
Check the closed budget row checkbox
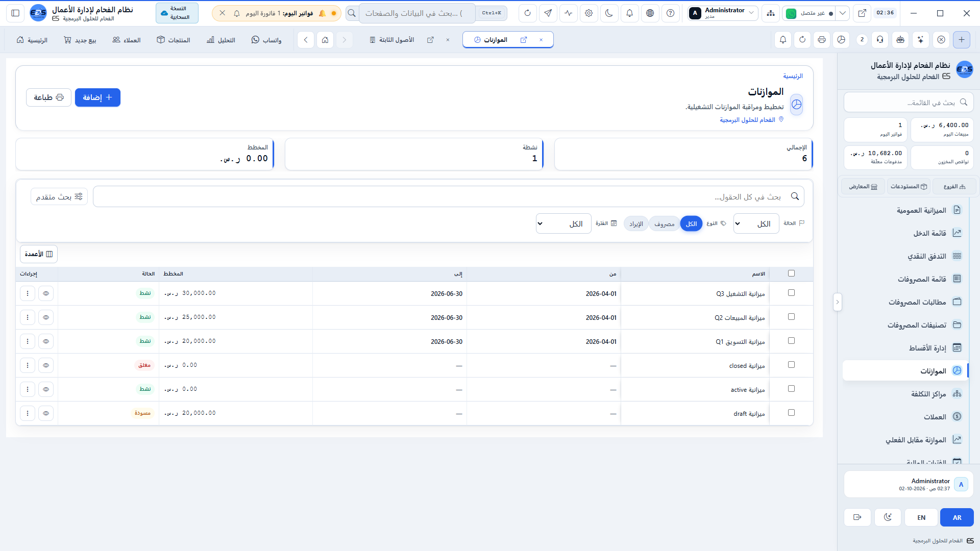click(x=791, y=365)
